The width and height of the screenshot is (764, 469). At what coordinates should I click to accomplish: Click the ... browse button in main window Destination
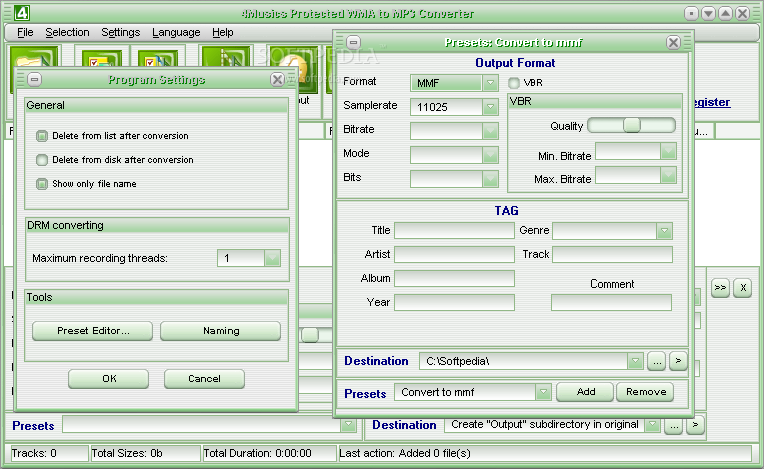point(674,426)
